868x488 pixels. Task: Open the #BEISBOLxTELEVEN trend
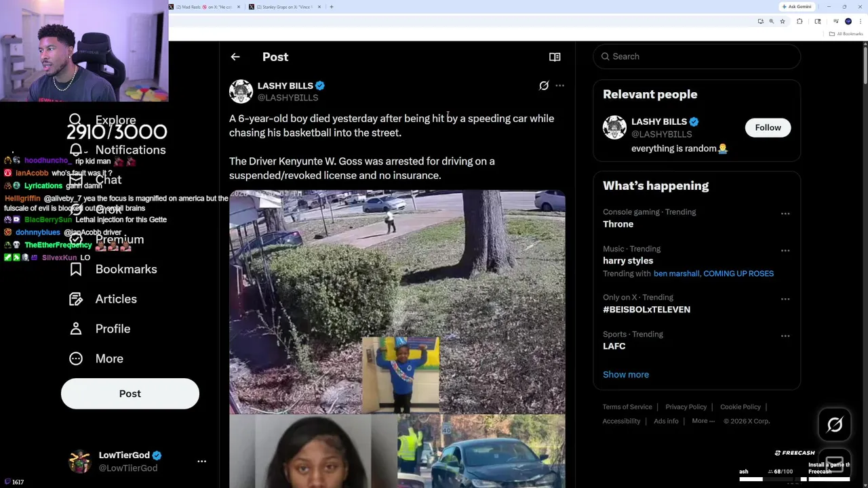pyautogui.click(x=646, y=309)
